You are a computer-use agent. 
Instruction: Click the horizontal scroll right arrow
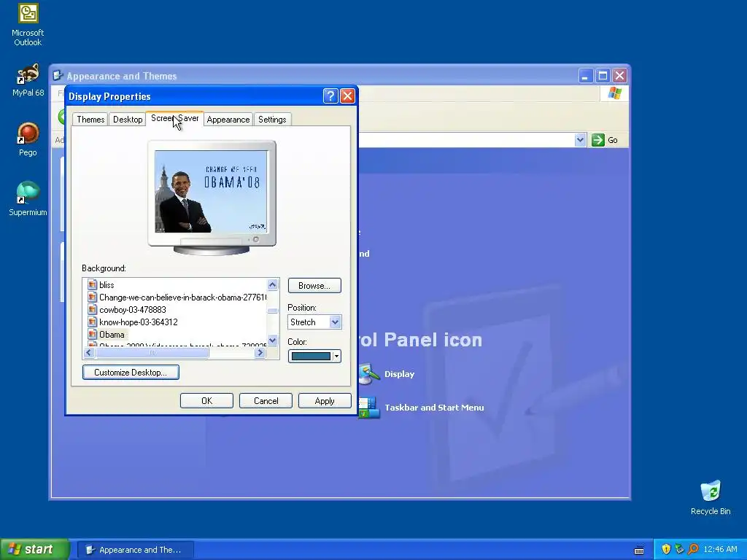(260, 353)
